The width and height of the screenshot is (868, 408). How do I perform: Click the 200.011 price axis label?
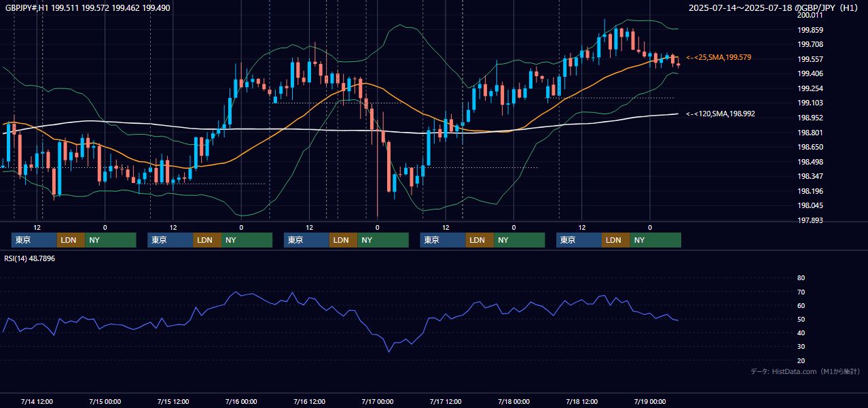(810, 15)
